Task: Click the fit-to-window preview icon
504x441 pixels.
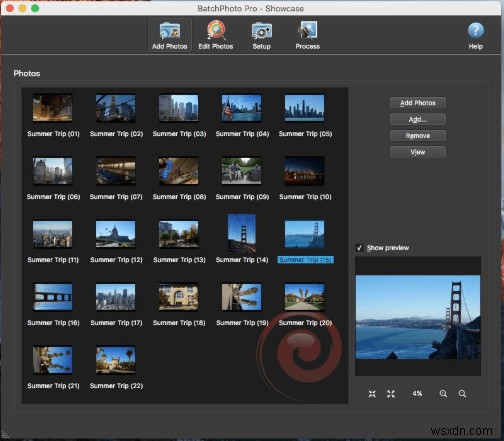Action: pos(372,394)
